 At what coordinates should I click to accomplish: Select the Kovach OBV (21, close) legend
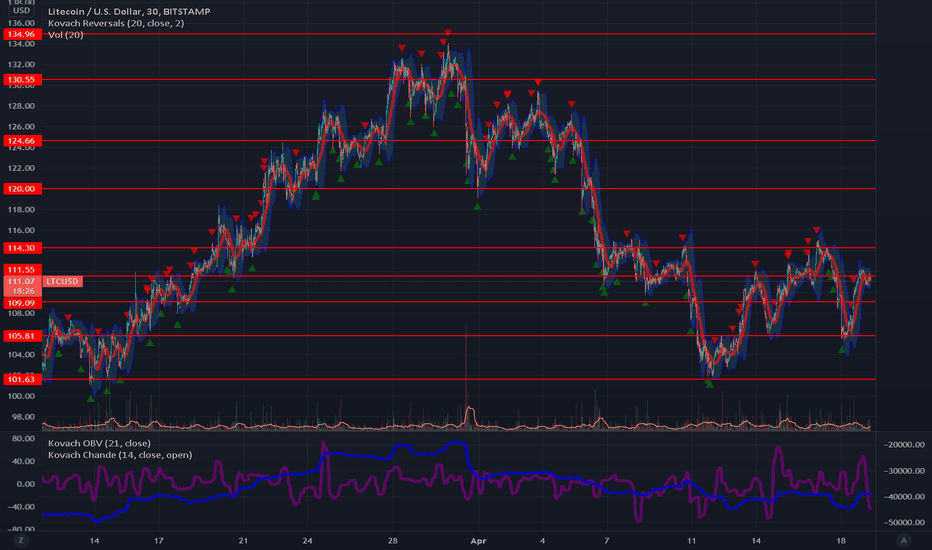tap(99, 443)
